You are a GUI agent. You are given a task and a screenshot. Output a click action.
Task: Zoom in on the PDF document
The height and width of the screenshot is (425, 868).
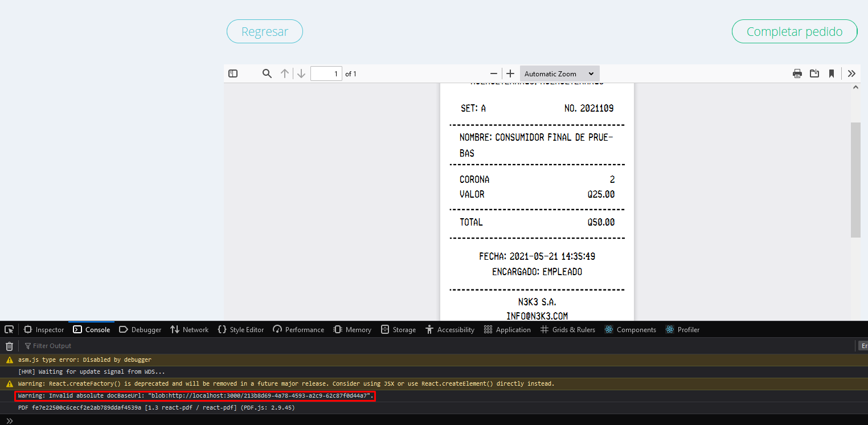[x=510, y=73]
